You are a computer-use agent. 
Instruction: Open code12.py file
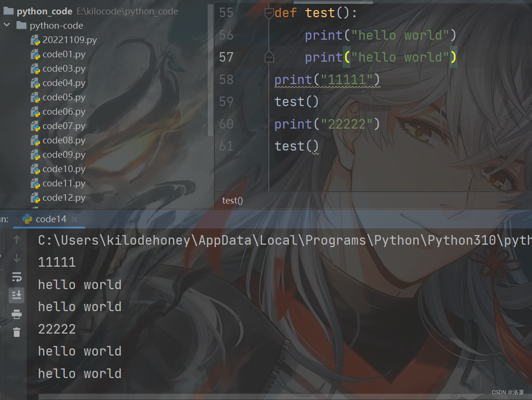(x=64, y=198)
